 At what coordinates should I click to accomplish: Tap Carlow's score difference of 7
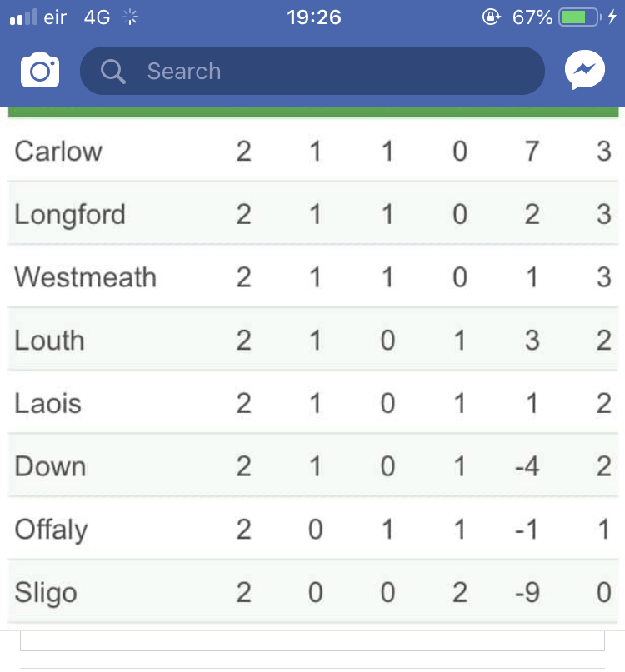click(x=532, y=152)
